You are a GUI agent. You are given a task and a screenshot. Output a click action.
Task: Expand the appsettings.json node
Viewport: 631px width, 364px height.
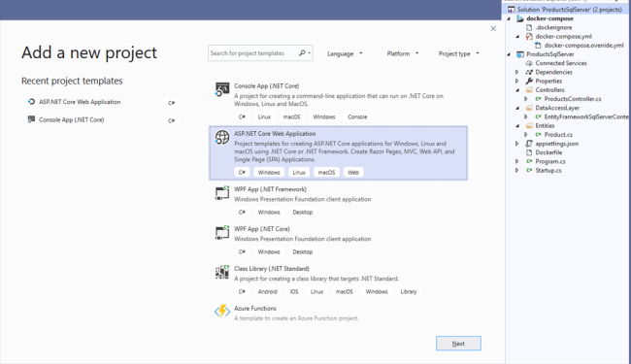(x=517, y=144)
